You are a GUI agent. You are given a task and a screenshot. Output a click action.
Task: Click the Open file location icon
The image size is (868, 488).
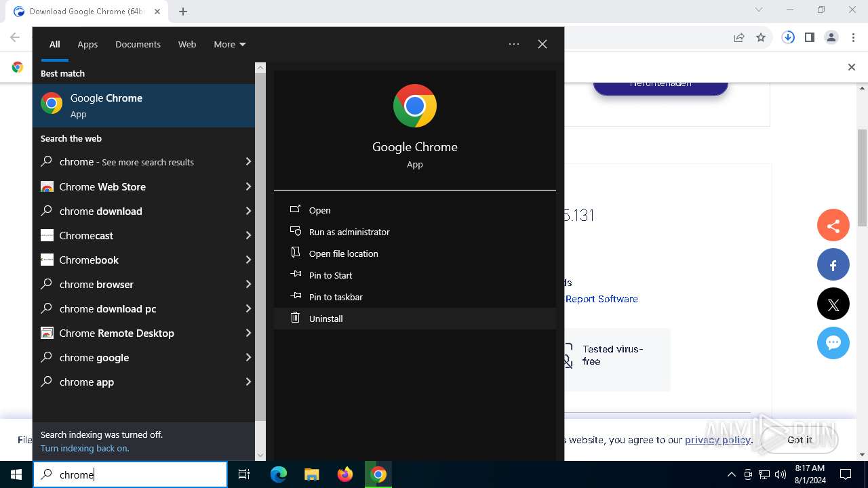click(295, 253)
